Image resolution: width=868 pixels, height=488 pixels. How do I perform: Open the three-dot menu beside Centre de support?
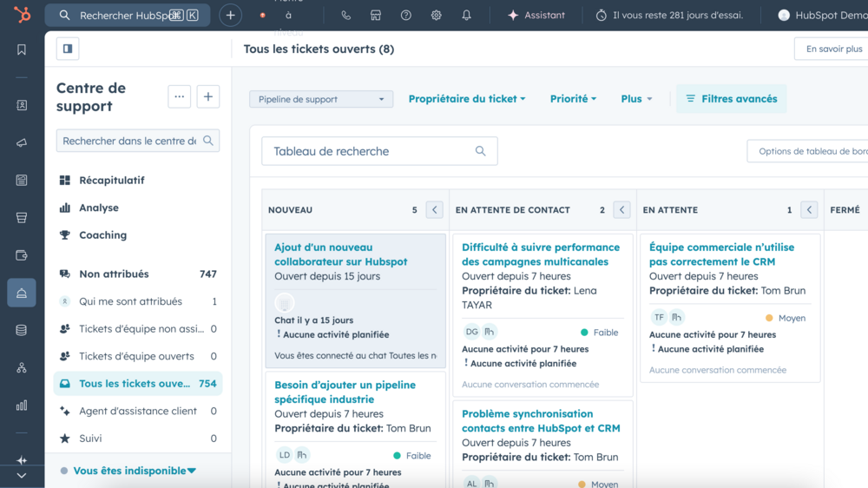coord(180,96)
